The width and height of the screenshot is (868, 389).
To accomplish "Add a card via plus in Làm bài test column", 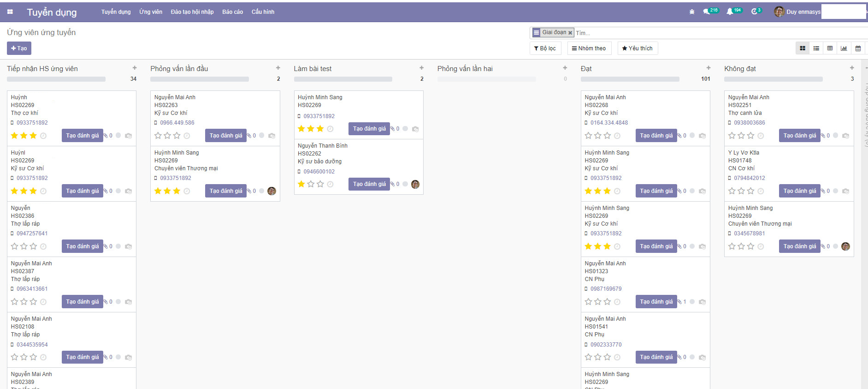I will (x=421, y=68).
